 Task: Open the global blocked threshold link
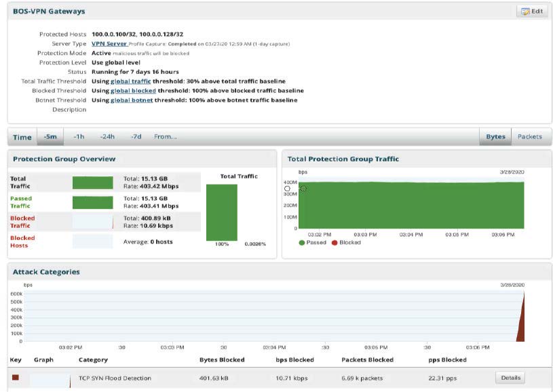tap(133, 91)
